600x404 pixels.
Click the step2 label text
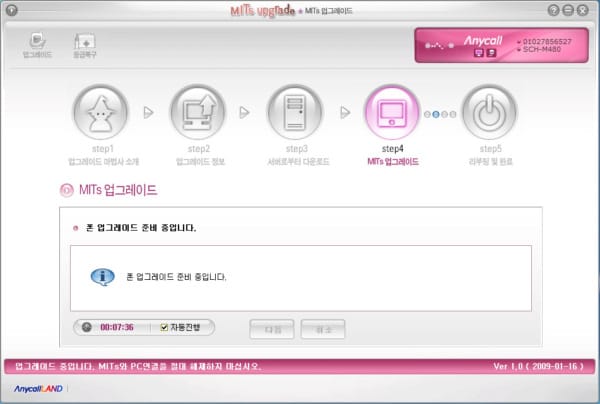coord(199,149)
